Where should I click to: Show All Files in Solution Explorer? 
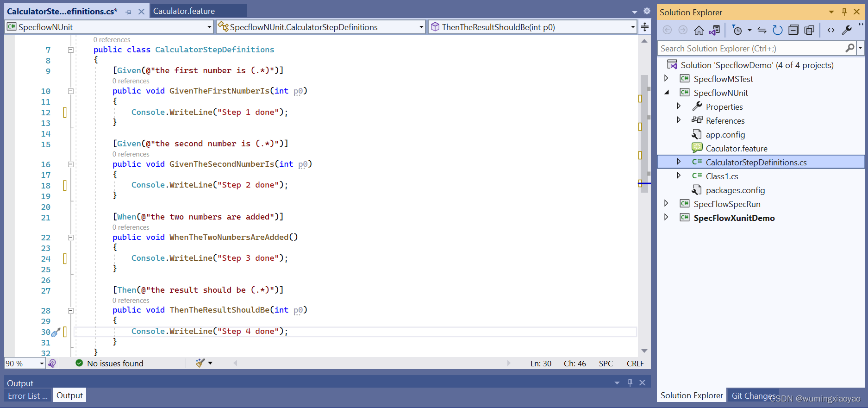click(809, 30)
